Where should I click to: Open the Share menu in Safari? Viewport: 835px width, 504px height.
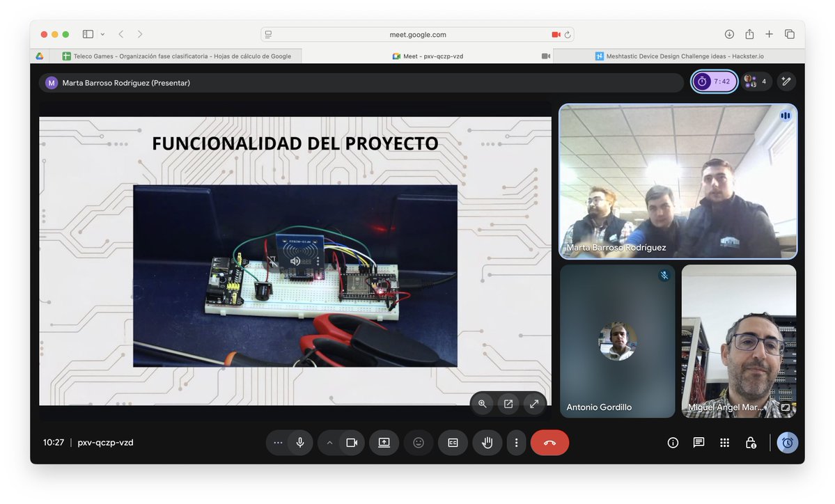click(x=749, y=34)
